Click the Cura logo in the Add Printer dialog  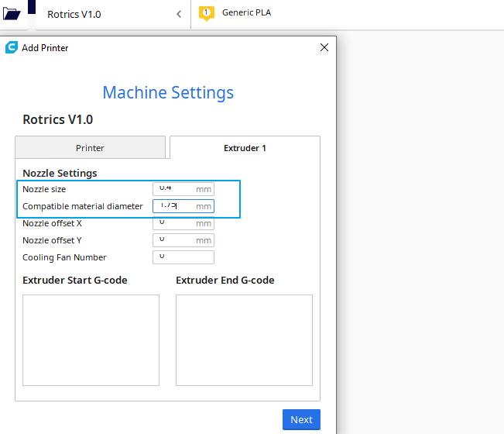pos(12,47)
